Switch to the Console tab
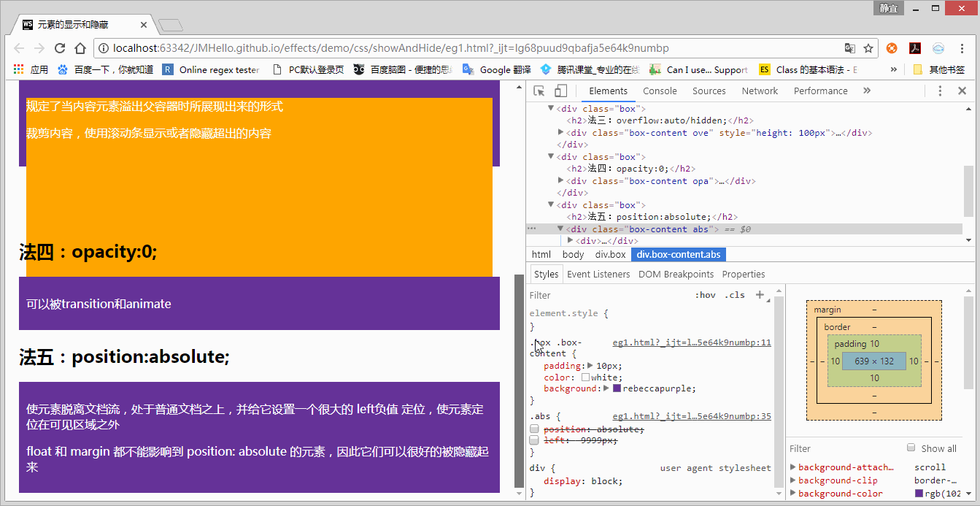 click(660, 91)
